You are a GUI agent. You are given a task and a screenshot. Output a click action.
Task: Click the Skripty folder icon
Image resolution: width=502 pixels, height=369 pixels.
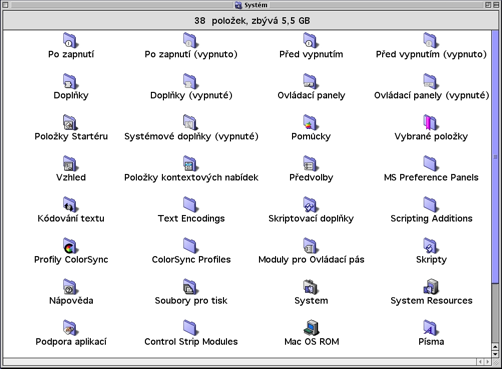[431, 246]
